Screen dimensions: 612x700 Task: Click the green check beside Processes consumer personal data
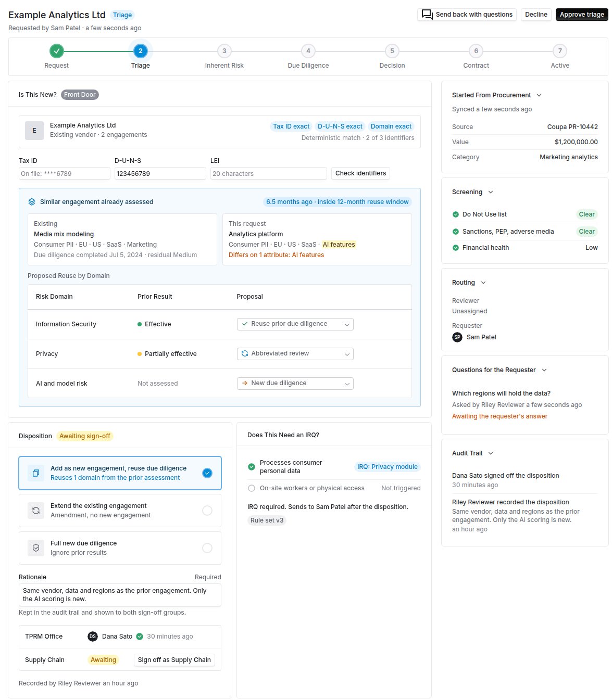[x=252, y=467]
